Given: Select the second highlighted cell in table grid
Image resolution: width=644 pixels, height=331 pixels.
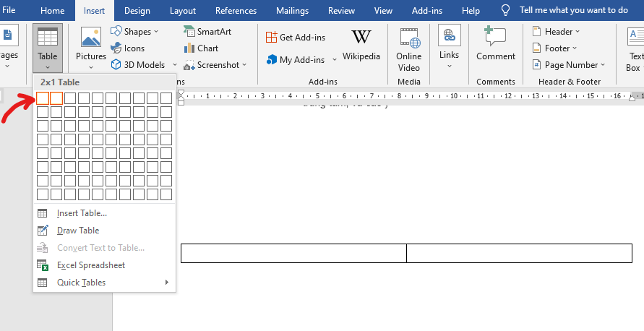Looking at the screenshot, I should [56, 98].
